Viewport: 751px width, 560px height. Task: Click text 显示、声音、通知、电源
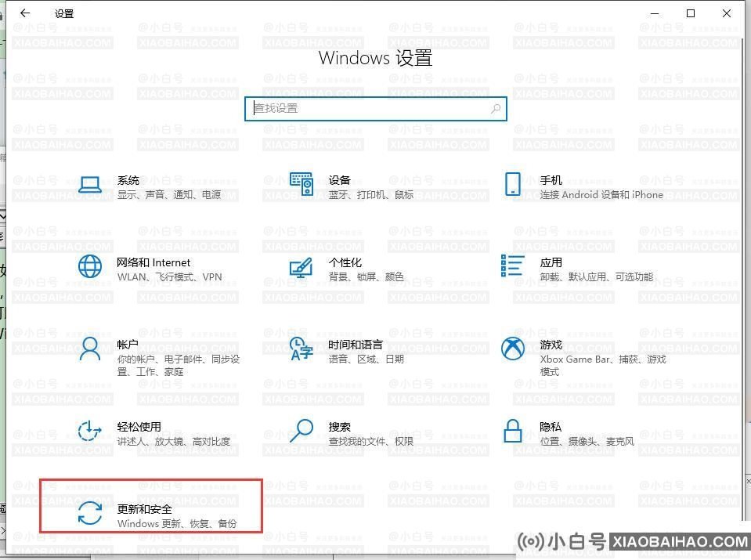[x=169, y=194]
